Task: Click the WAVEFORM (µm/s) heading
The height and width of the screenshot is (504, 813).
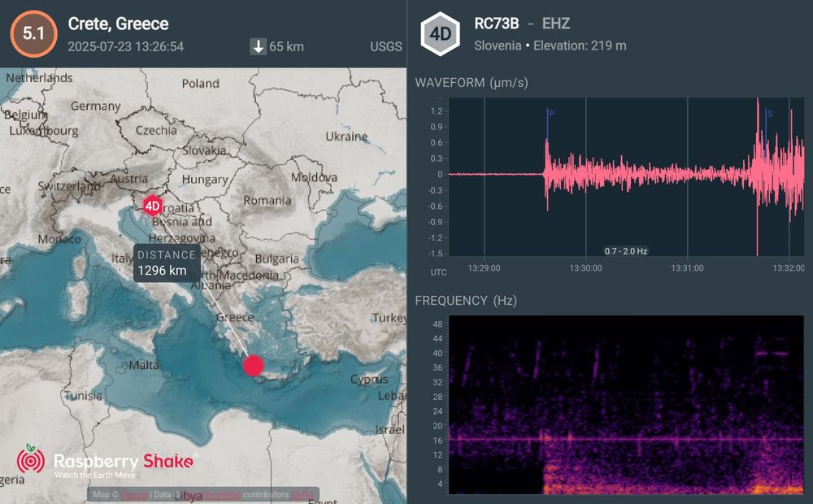Action: pyautogui.click(x=472, y=82)
